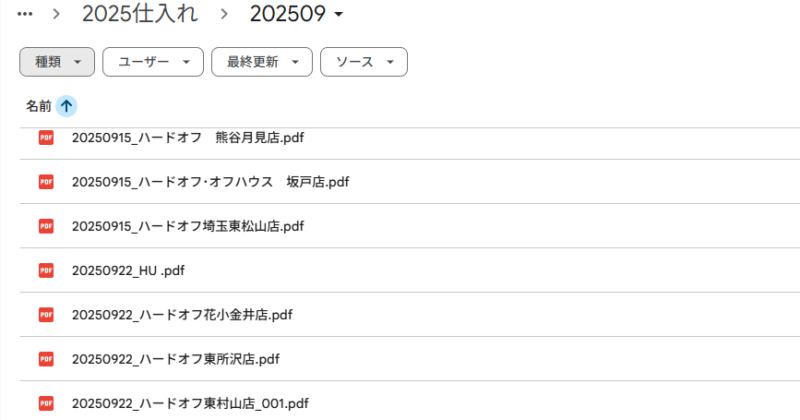Click PDF icon for 花小金井店 file
The height and width of the screenshot is (420, 800).
point(46,315)
